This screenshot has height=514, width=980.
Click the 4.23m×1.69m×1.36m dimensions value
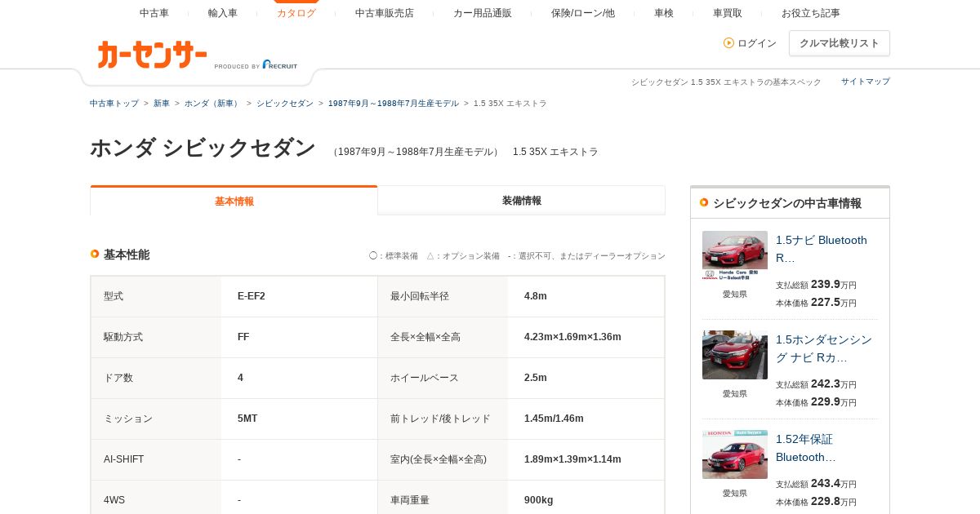pos(572,337)
